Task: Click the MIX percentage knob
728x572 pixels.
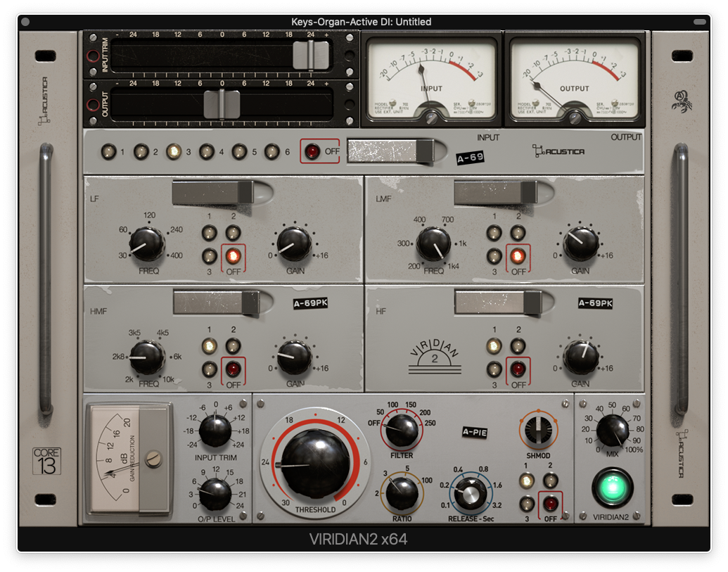Action: click(x=613, y=431)
